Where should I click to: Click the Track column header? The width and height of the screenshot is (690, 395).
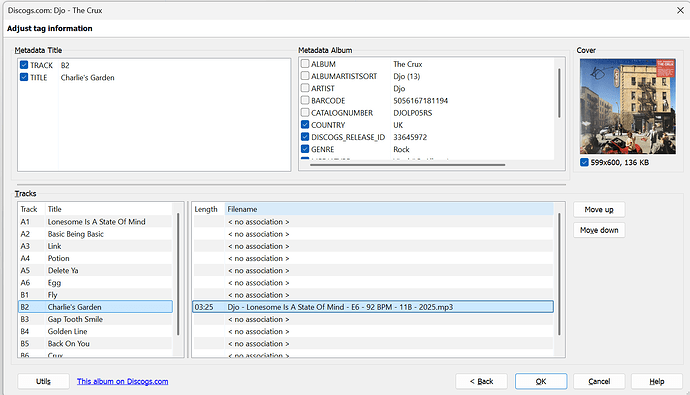(x=31, y=209)
